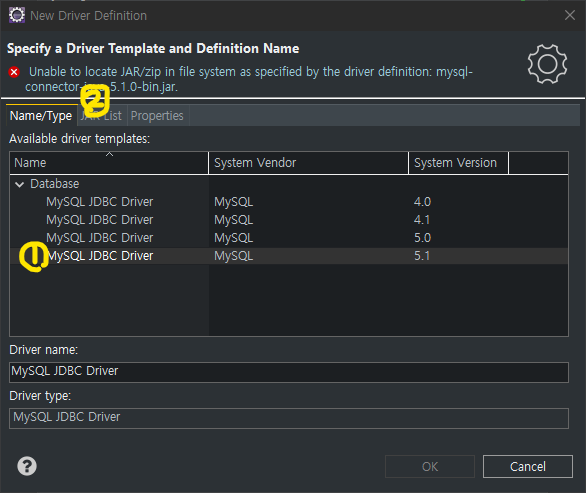This screenshot has height=493, width=586.
Task: Click the disabled OK button
Action: click(x=430, y=466)
